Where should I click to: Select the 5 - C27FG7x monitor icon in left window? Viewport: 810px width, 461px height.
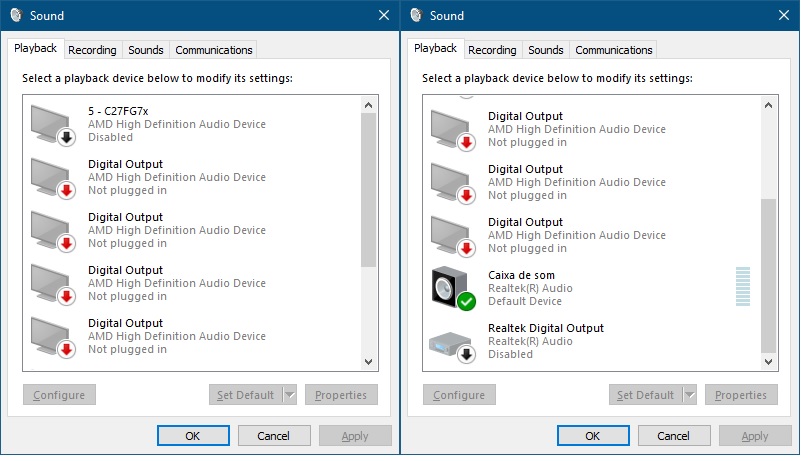pyautogui.click(x=53, y=126)
